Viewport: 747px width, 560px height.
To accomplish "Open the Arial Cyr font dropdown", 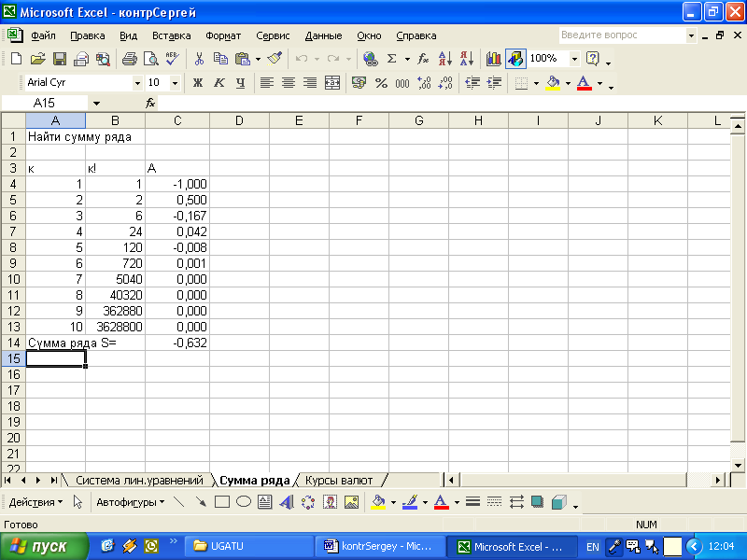I will pos(137,83).
